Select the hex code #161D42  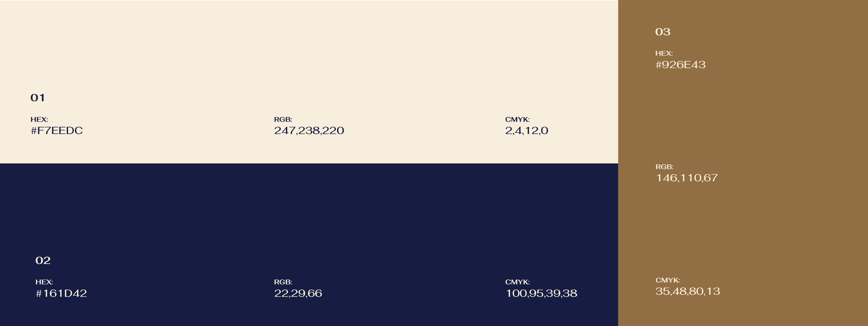[61, 293]
